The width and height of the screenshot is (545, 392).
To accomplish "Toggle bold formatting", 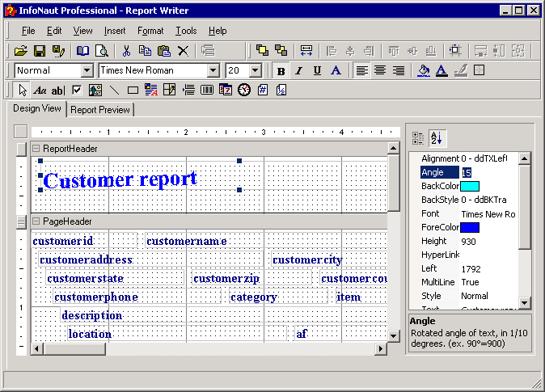I will (281, 71).
